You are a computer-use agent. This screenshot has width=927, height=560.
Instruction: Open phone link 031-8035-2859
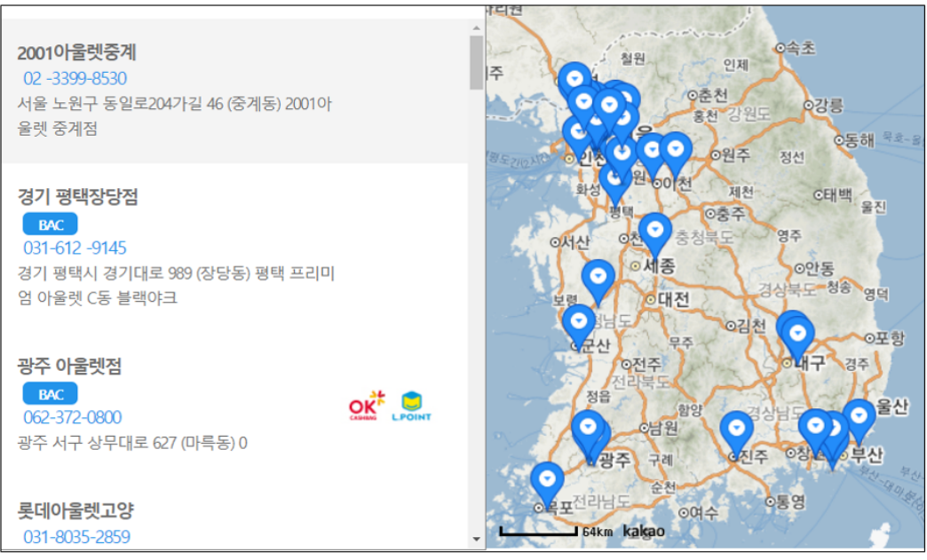click(77, 536)
